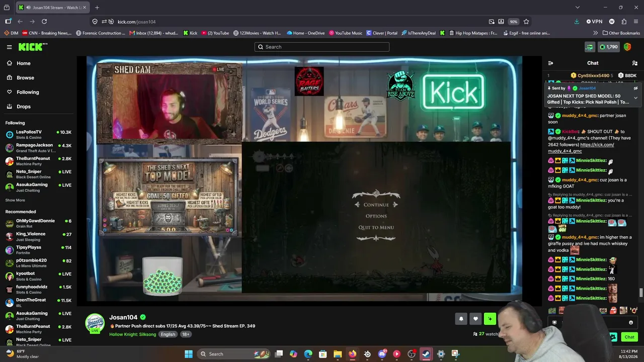Hide the pinned message in chat

[635, 88]
